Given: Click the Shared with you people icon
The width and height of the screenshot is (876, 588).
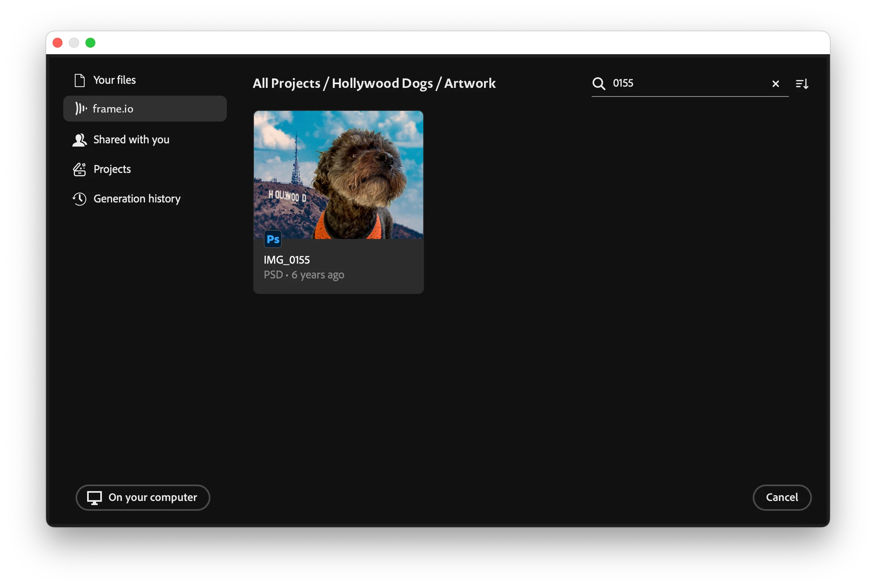Looking at the screenshot, I should [79, 140].
